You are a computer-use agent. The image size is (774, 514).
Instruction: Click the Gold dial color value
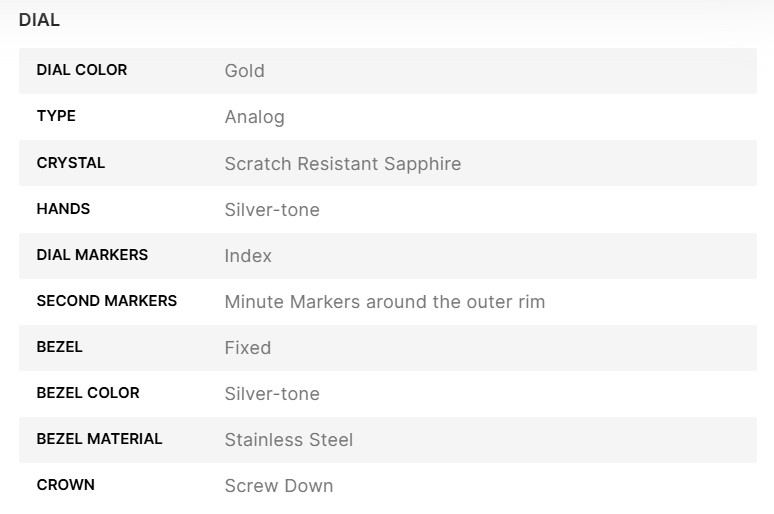[244, 71]
